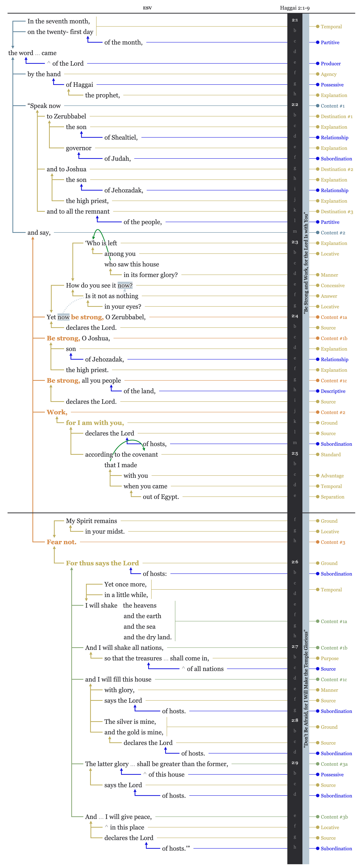Click the caret marker before 'of all nations'

pos(183,669)
